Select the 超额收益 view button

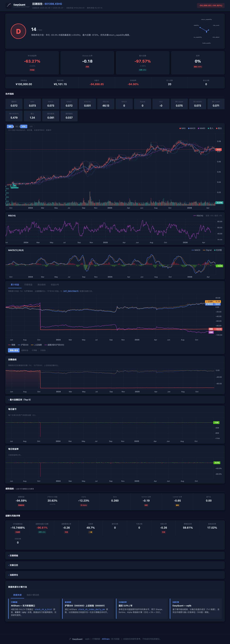click(25, 350)
